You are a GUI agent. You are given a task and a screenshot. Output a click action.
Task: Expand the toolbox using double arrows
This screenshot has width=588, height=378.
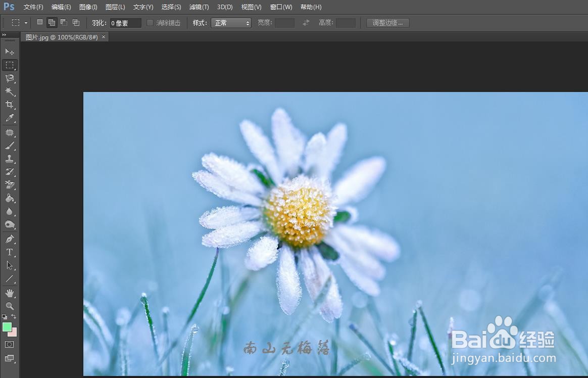point(4,34)
